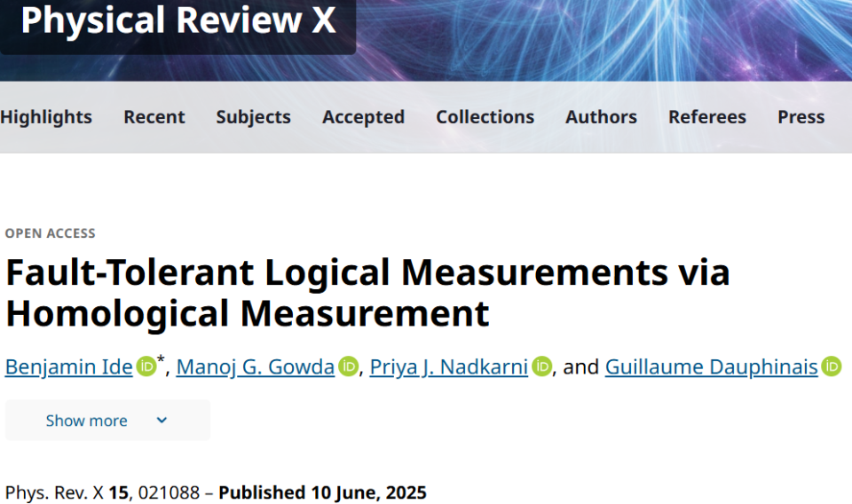The width and height of the screenshot is (852, 504).
Task: Open author link Manoj G. Gowda
Action: pyautogui.click(x=256, y=367)
